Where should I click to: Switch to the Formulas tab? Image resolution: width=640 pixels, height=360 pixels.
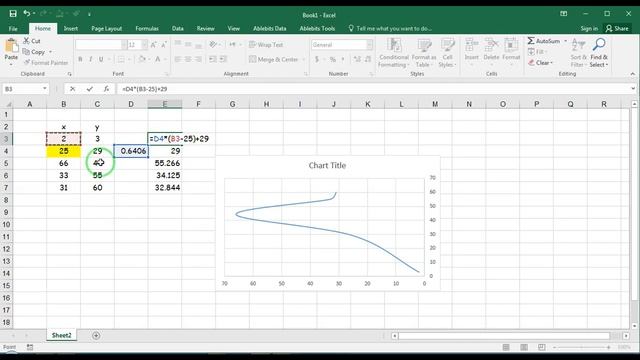147,29
